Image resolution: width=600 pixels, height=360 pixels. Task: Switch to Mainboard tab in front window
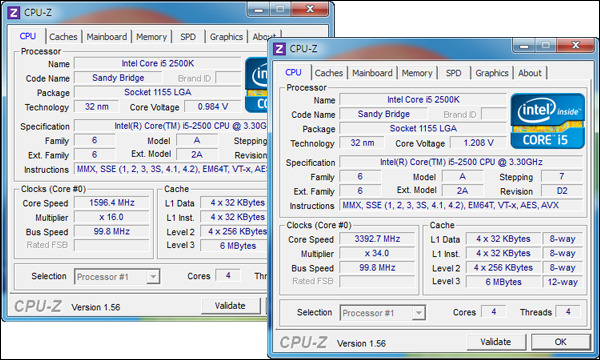coord(372,73)
